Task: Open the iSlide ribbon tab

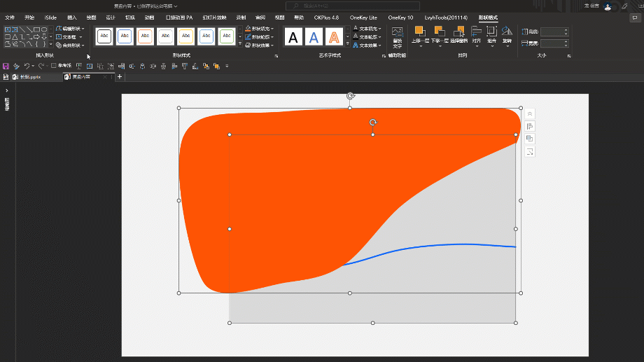Action: 50,18
